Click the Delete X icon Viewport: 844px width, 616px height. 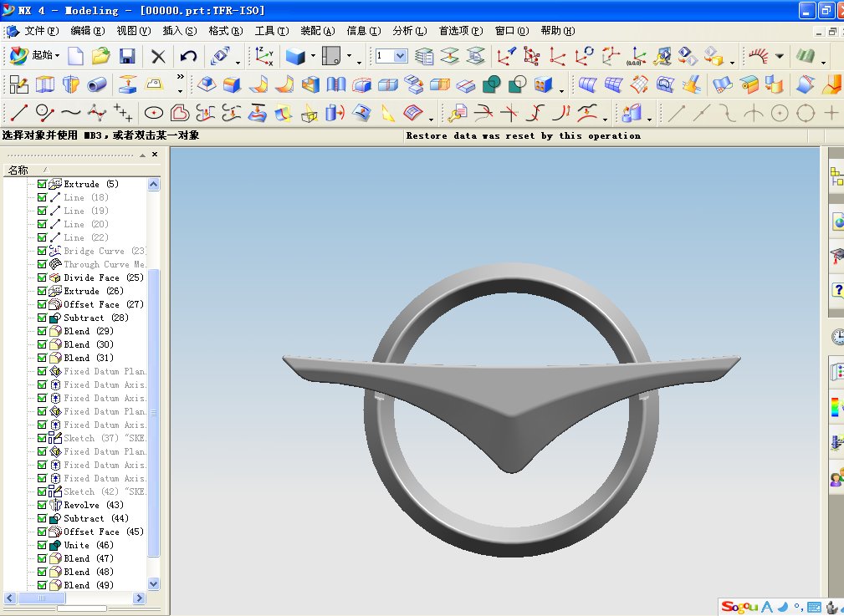point(158,56)
